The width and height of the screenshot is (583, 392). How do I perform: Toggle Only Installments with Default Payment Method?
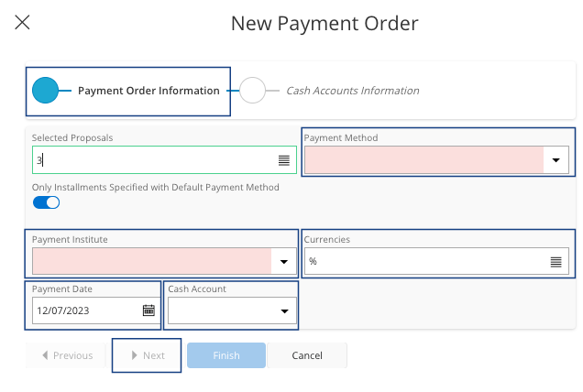coord(46,202)
